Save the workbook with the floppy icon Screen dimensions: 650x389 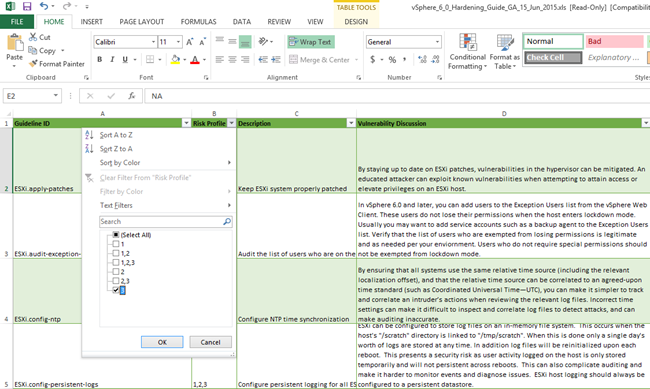(27, 6)
